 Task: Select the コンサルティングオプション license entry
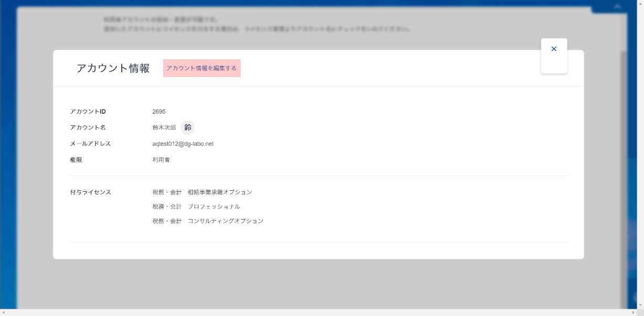[x=208, y=221]
